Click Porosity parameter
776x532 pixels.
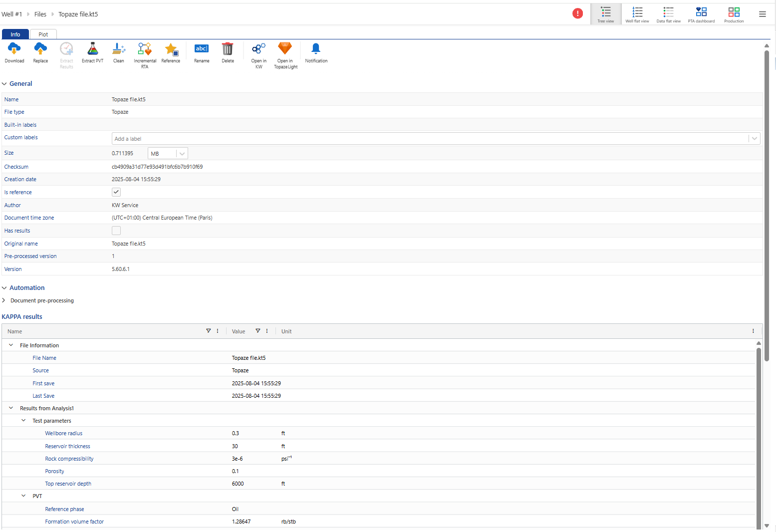(x=54, y=471)
